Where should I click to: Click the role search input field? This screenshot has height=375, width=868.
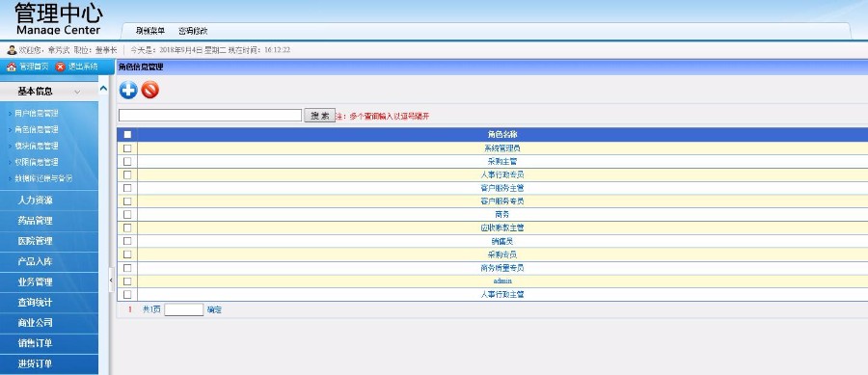click(210, 115)
